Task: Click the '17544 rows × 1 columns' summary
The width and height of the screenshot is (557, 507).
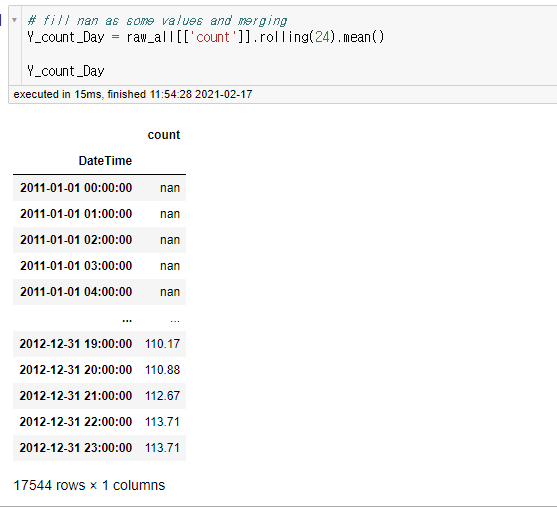Action: [x=89, y=485]
